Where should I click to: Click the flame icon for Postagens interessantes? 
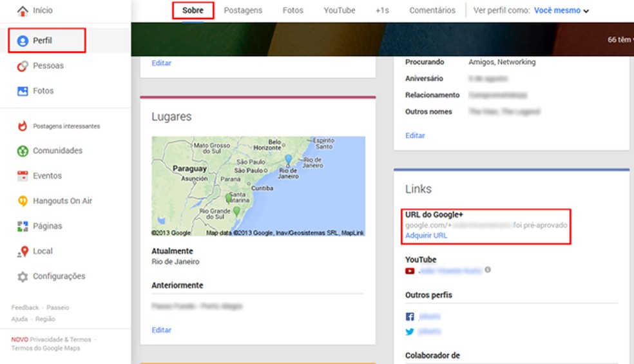click(23, 126)
